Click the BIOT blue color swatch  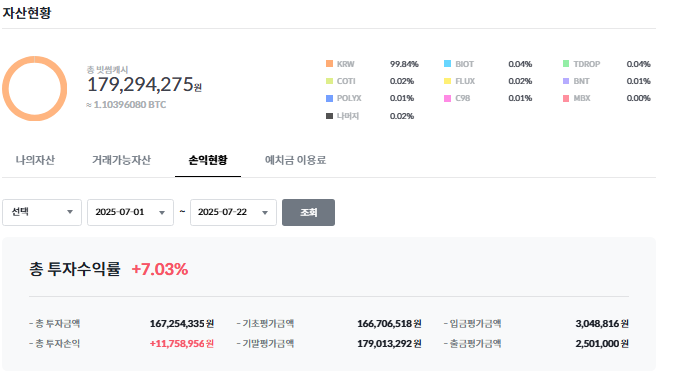(x=447, y=64)
